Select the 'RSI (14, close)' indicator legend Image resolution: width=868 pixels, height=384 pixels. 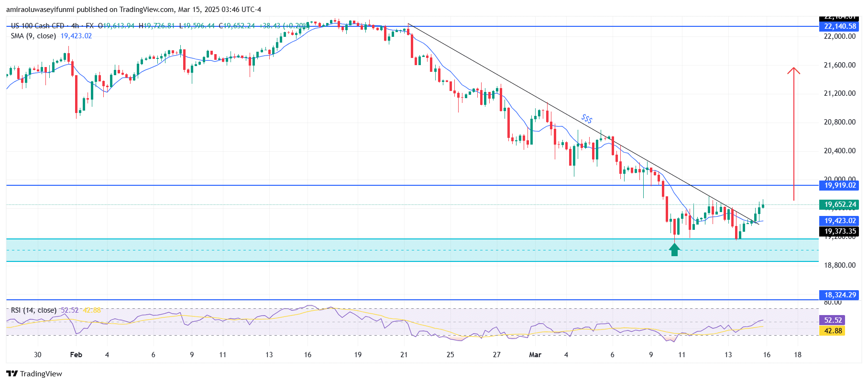33,310
